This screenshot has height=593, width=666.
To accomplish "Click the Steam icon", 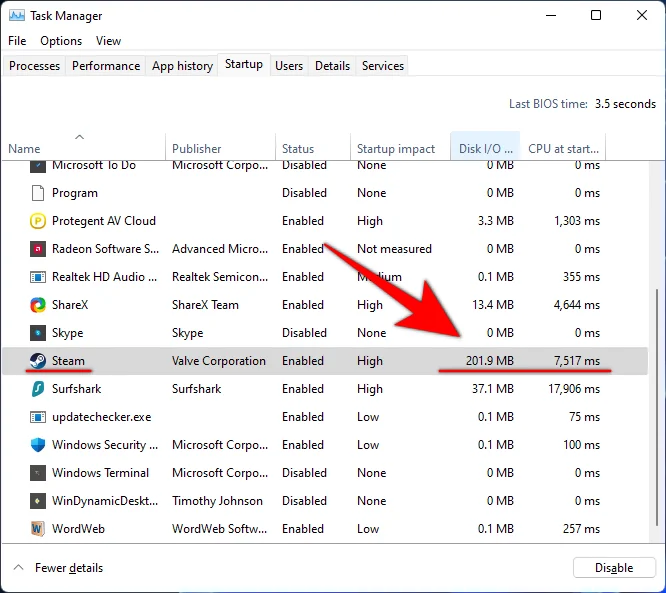I will (38, 361).
